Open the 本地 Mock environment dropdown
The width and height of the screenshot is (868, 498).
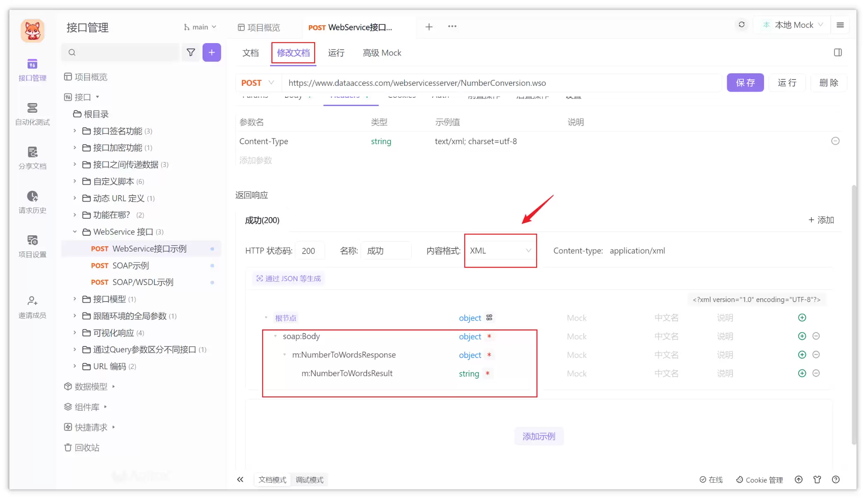(793, 25)
